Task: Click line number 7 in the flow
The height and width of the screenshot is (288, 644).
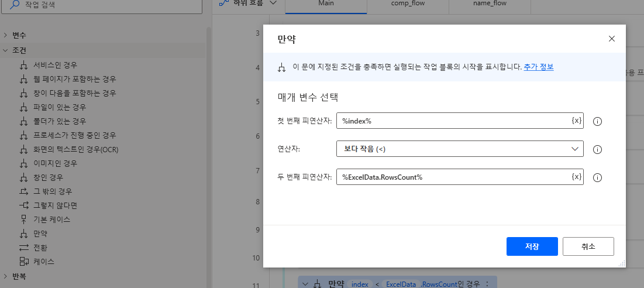Action: pyautogui.click(x=257, y=170)
